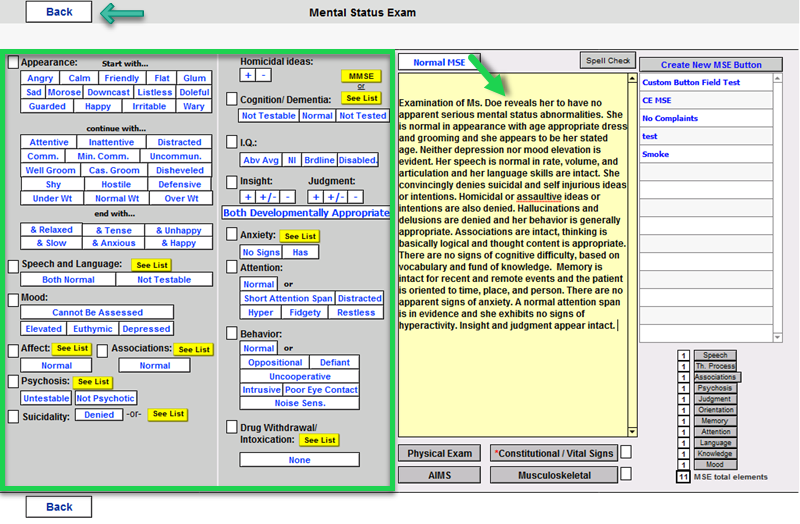The height and width of the screenshot is (524, 800).
Task: Click the yellow MMSE button
Action: (361, 76)
